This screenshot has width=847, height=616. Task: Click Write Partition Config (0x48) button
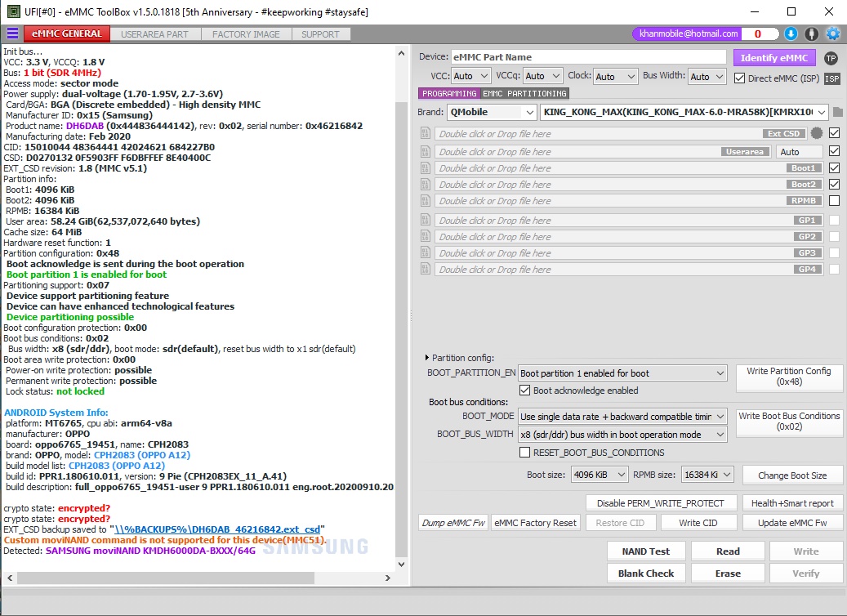point(789,377)
